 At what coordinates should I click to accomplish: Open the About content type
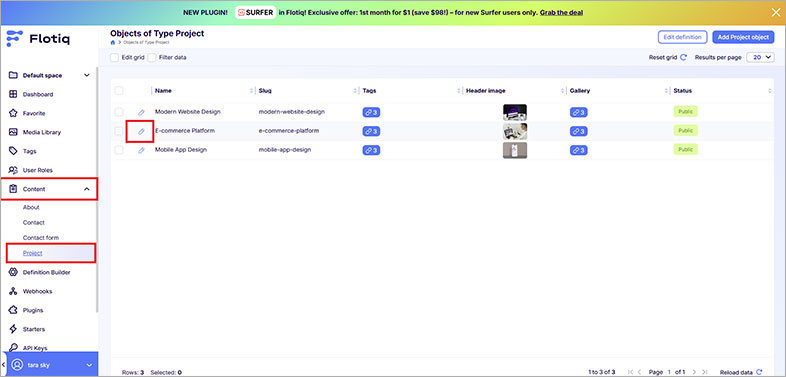coord(31,207)
